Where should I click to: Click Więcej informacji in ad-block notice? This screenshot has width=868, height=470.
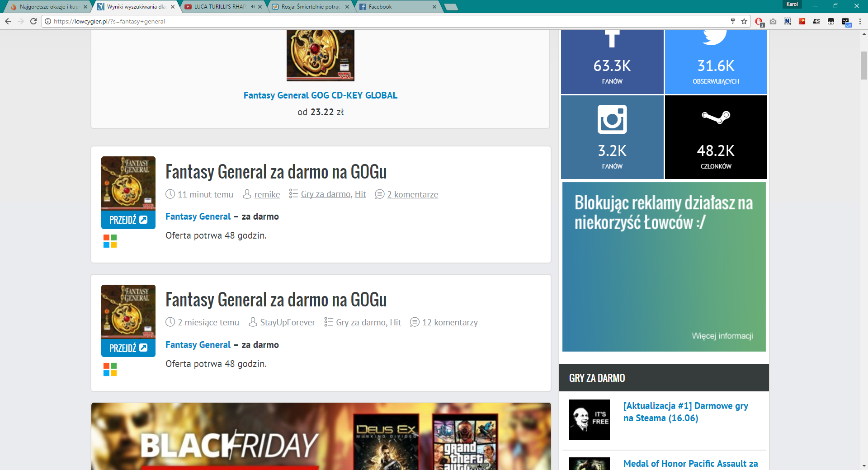click(x=722, y=336)
